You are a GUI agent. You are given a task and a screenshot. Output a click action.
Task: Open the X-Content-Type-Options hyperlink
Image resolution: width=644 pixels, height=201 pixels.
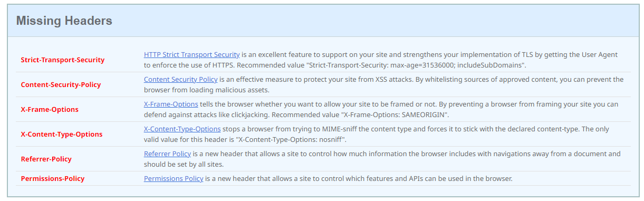[182, 129]
